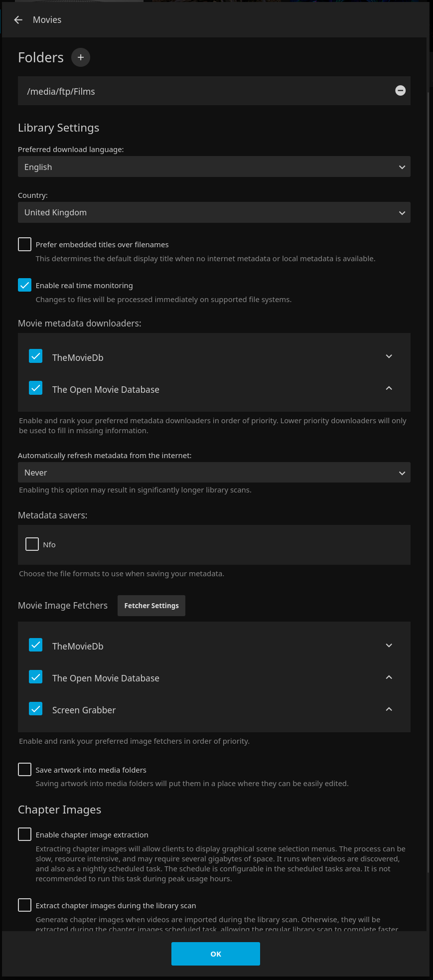Enable Save artwork into media folders
Viewport: 433px width, 980px height.
24,770
